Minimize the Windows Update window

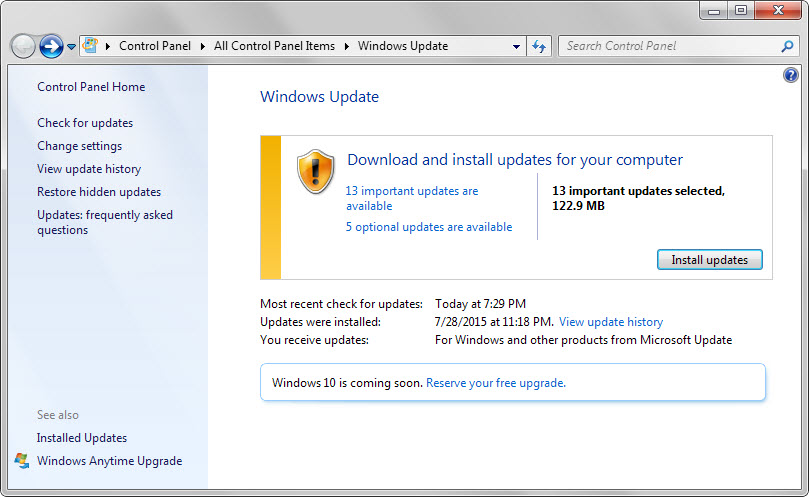coord(714,10)
